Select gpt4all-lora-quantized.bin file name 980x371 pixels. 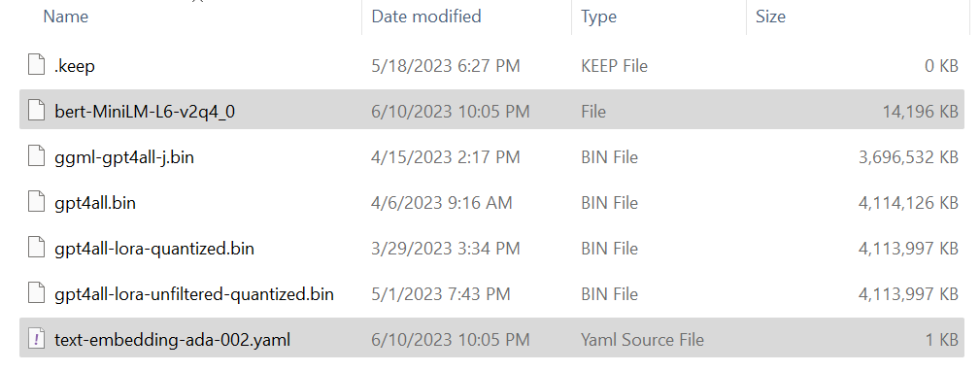click(153, 249)
